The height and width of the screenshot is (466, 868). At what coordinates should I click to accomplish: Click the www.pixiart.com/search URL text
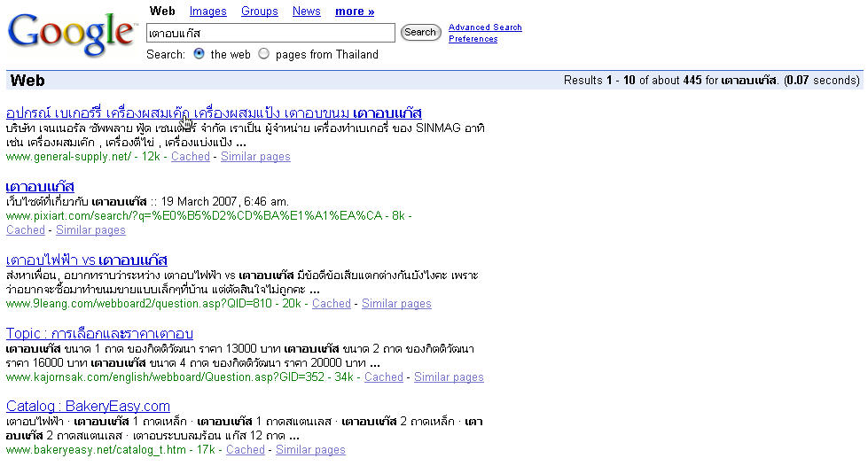pos(194,216)
